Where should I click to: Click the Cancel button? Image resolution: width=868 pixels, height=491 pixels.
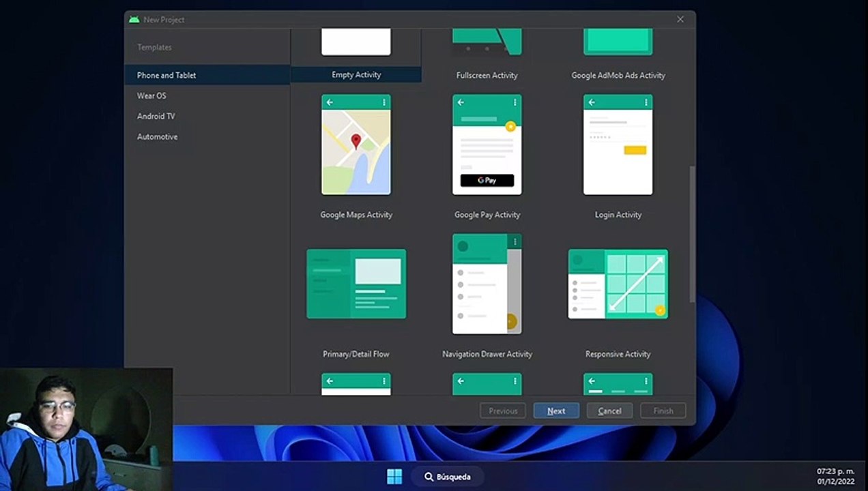[x=609, y=411]
